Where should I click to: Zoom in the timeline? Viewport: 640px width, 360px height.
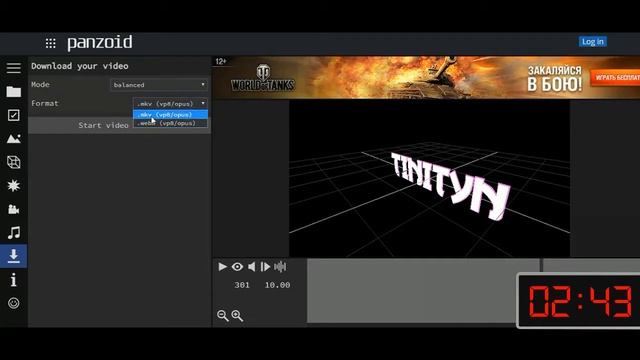click(237, 316)
